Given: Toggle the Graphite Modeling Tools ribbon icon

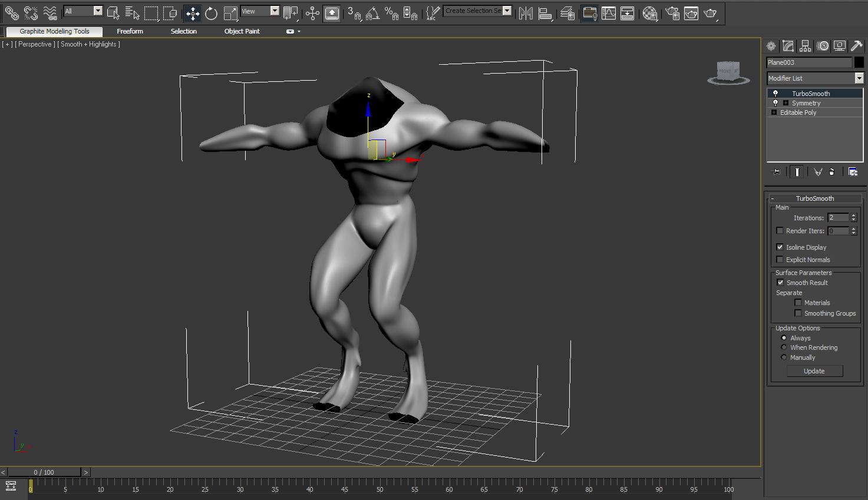Looking at the screenshot, I should 589,12.
